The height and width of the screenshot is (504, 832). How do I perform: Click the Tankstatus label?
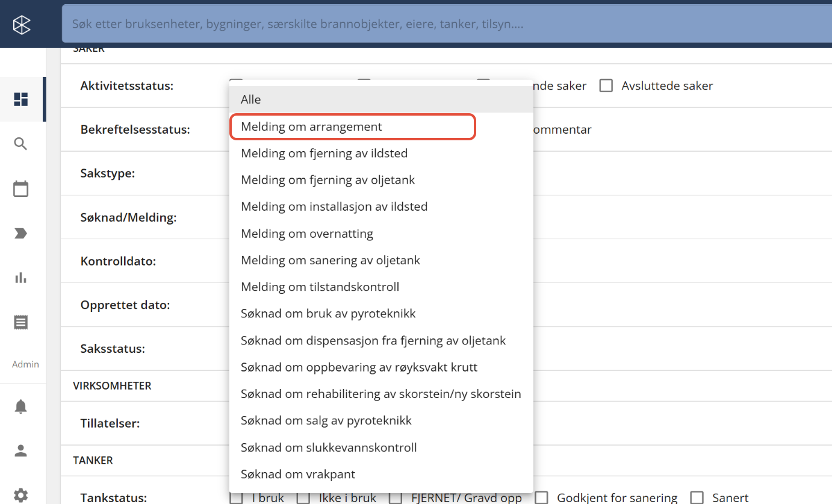point(113,497)
